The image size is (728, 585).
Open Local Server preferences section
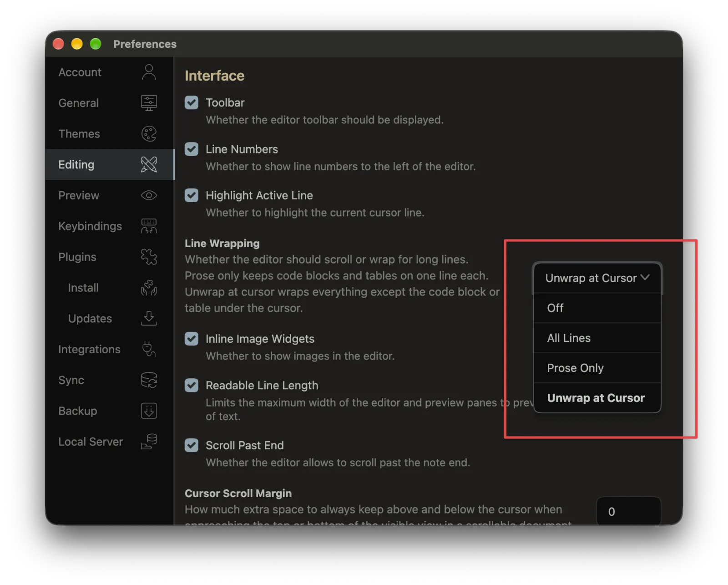pos(110,442)
